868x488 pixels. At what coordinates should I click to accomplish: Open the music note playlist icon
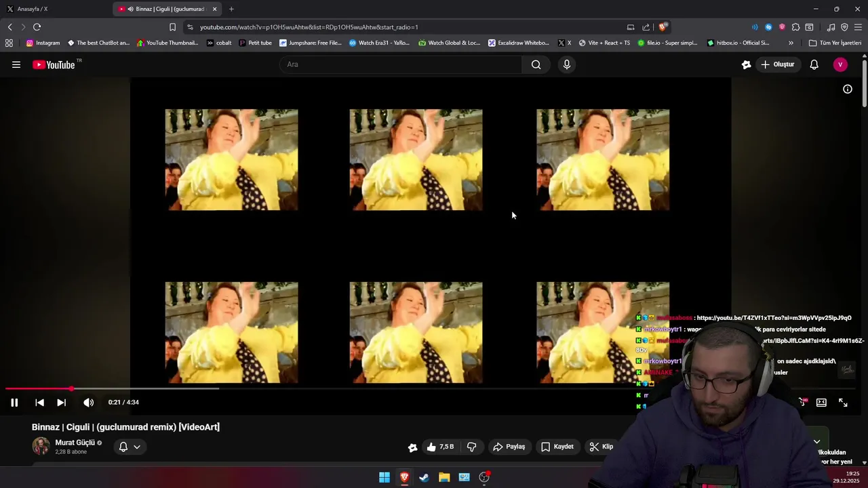831,27
